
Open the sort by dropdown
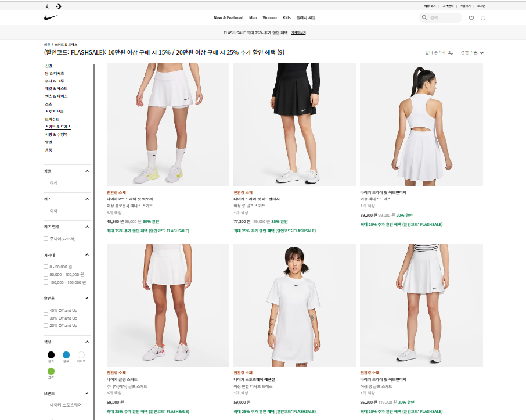[472, 52]
